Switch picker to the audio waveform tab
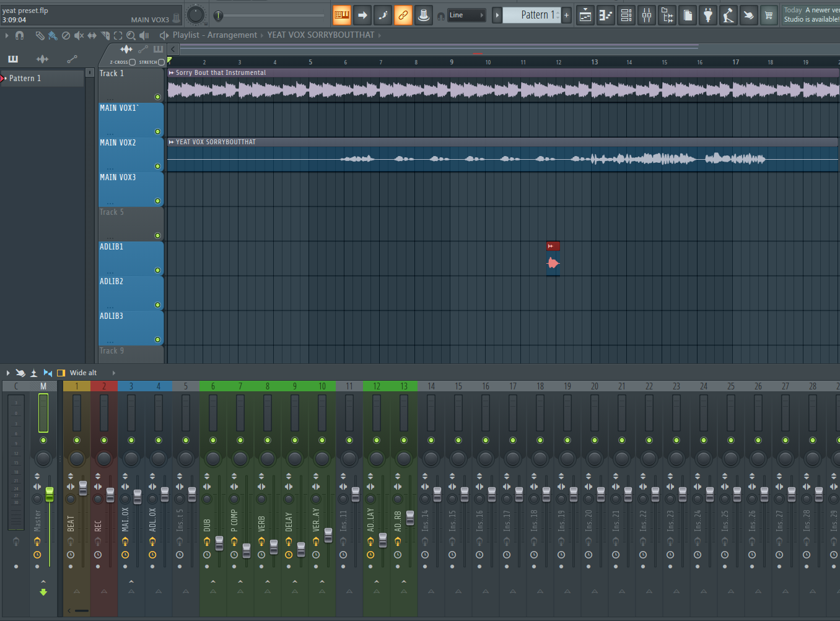The width and height of the screenshot is (840, 621). point(42,59)
